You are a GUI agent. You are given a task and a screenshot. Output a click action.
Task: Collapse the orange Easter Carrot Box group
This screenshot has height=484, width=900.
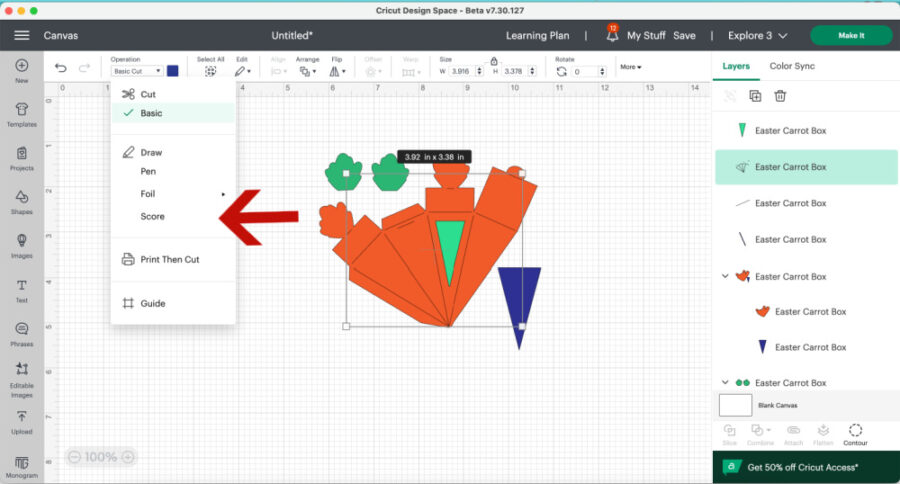click(725, 276)
